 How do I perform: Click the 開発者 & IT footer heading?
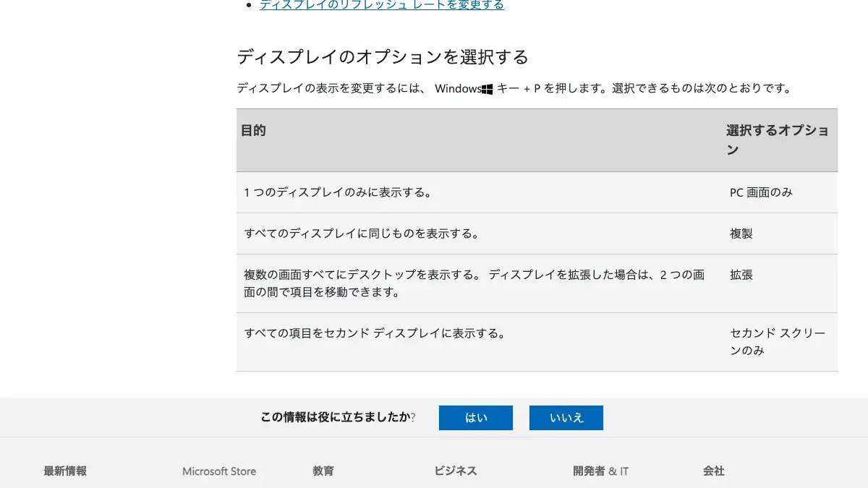[601, 471]
